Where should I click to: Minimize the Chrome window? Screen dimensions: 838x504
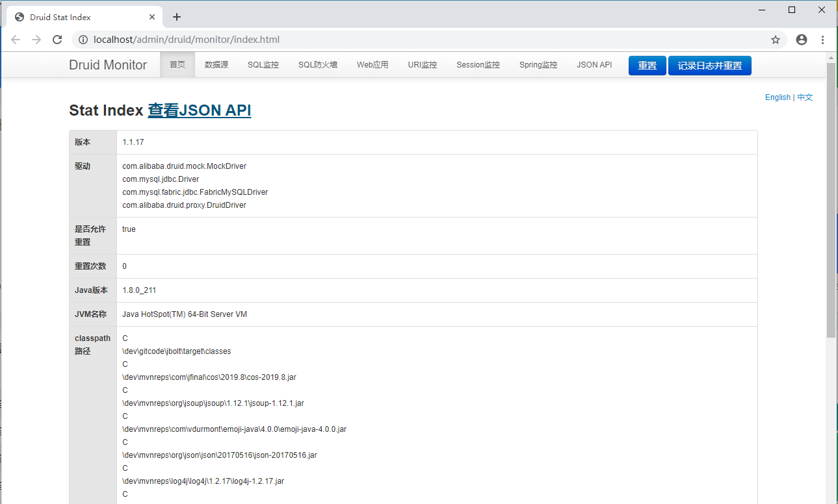tap(762, 9)
